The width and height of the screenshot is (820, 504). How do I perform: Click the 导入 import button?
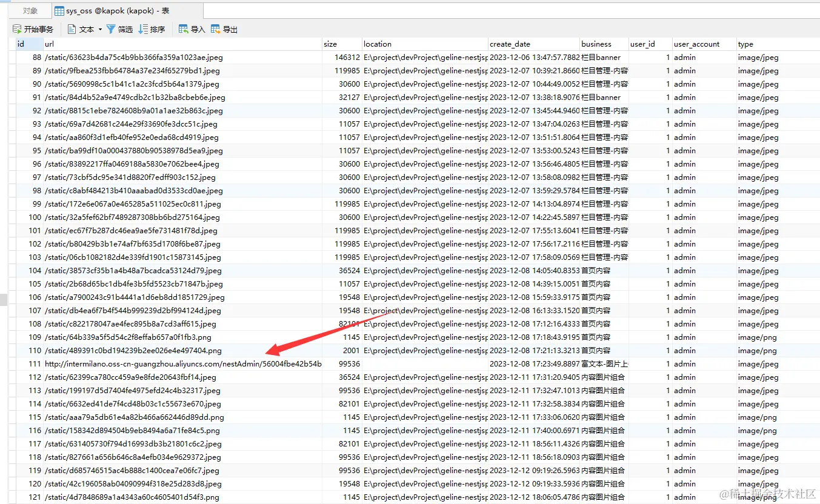tap(192, 29)
